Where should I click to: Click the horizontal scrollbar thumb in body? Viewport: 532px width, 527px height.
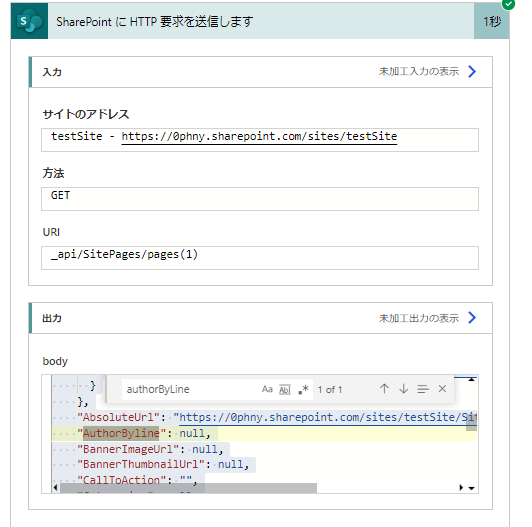point(188,488)
